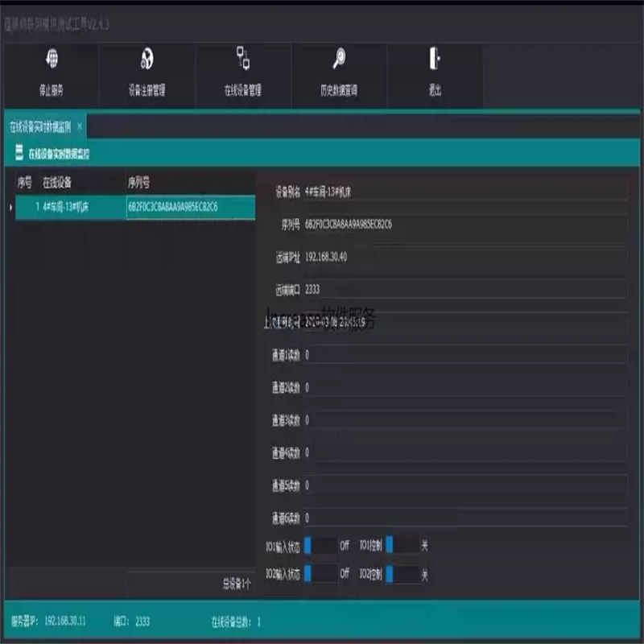Click the 总设备1个 summary text
This screenshot has height=644, width=644.
[x=237, y=584]
